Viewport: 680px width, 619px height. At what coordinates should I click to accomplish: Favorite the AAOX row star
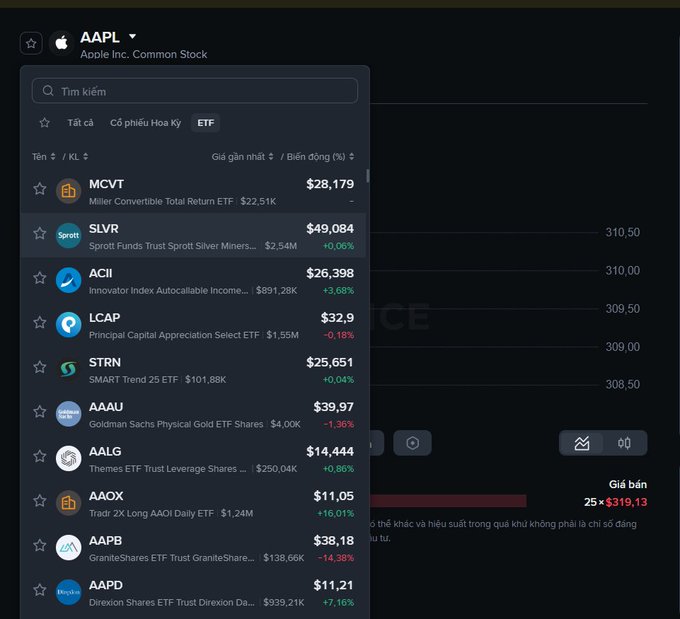pos(40,501)
